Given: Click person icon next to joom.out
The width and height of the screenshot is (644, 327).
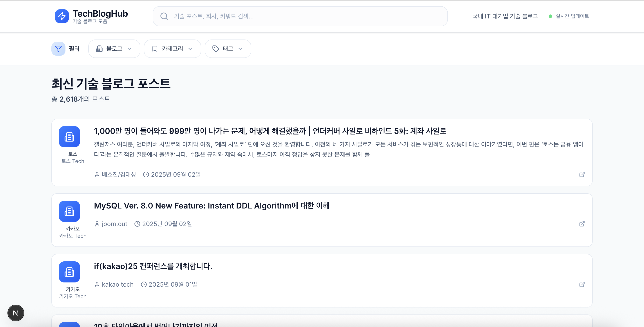Looking at the screenshot, I should (97, 224).
